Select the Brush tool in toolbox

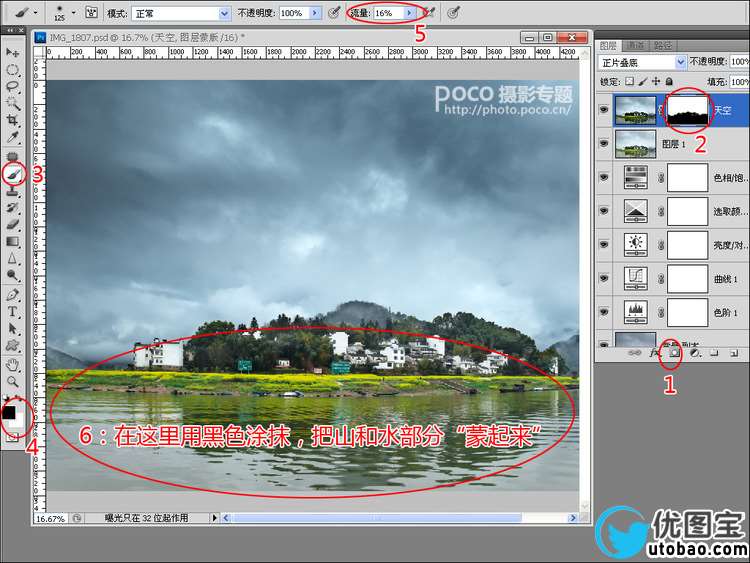click(x=13, y=175)
